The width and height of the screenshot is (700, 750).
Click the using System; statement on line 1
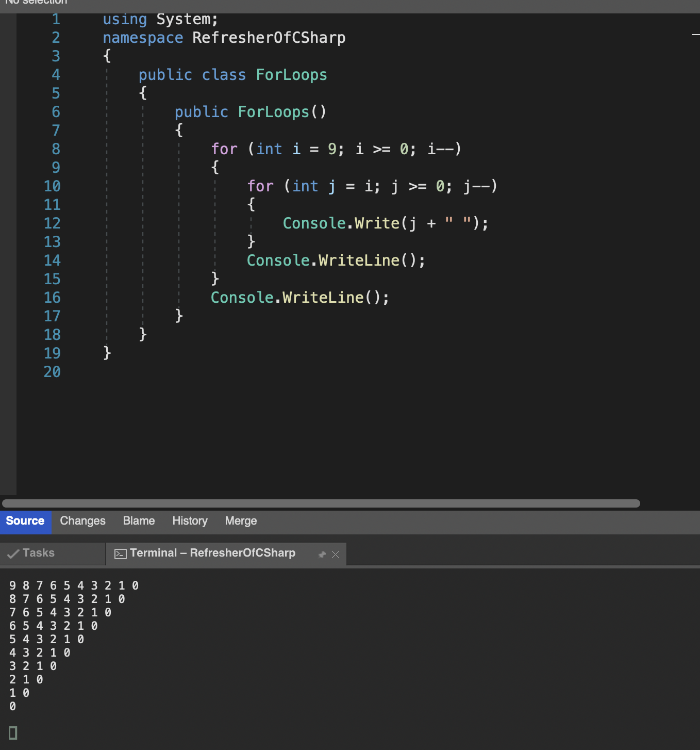[160, 19]
